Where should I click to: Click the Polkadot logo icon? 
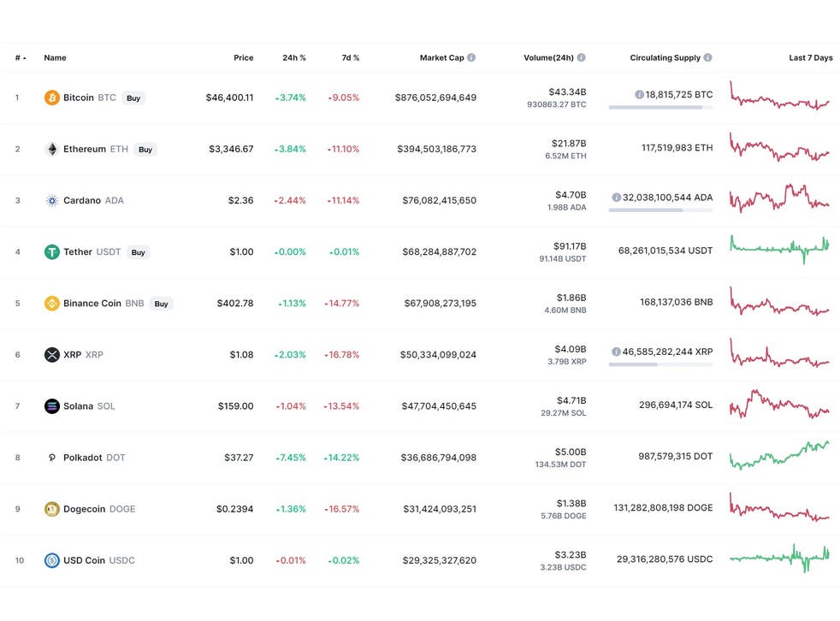tap(52, 458)
